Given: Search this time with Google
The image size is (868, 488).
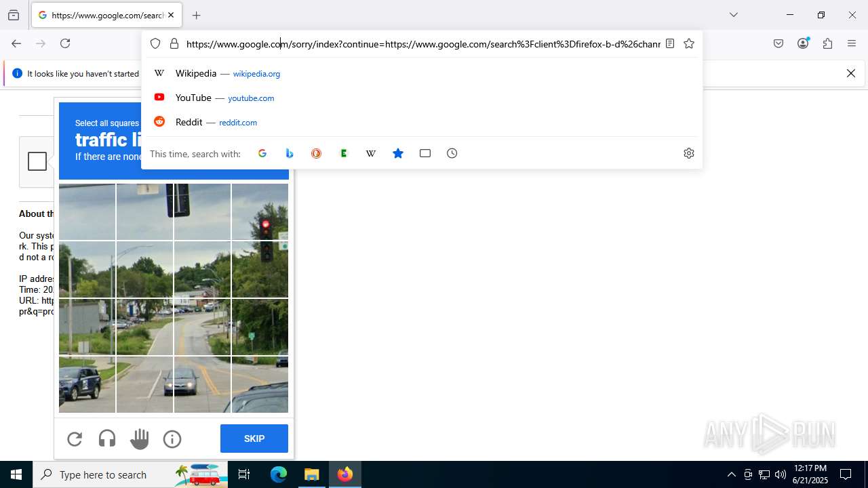Looking at the screenshot, I should click(262, 153).
